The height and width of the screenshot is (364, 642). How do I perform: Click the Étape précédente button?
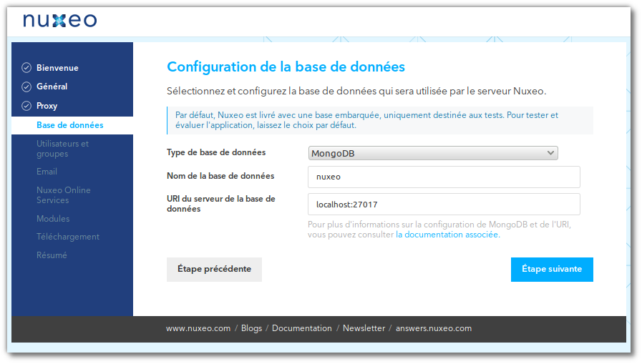tap(214, 269)
